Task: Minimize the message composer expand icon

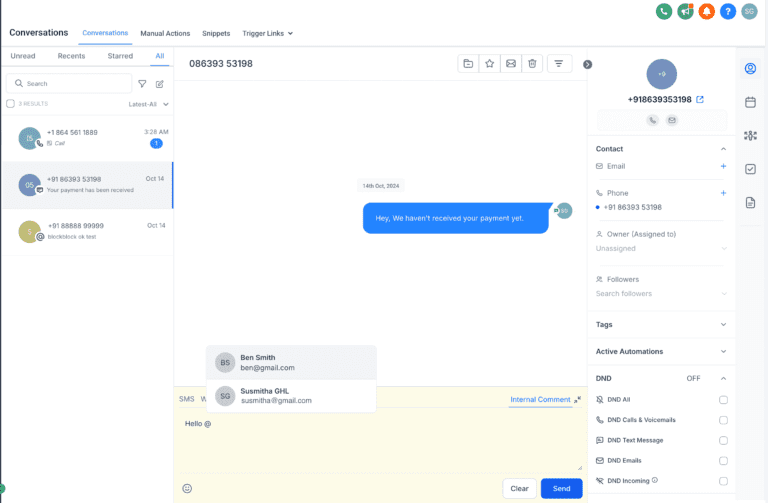Action: point(578,399)
